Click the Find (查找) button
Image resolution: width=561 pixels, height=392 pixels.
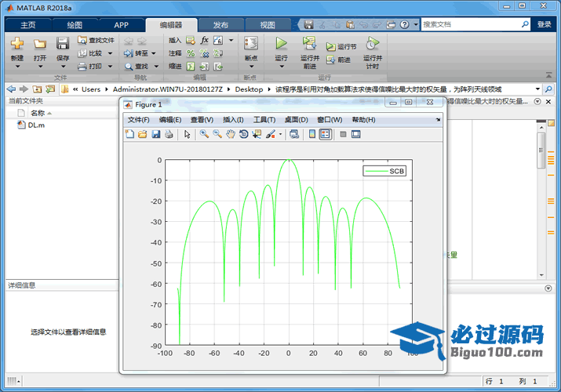137,66
